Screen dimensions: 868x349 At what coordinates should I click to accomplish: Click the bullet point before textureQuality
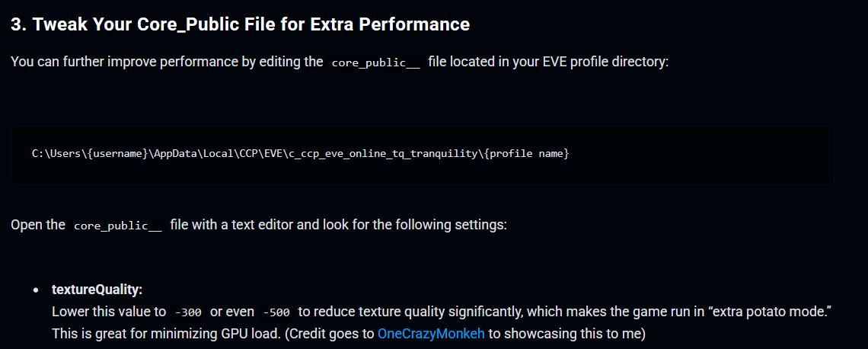tap(36, 290)
